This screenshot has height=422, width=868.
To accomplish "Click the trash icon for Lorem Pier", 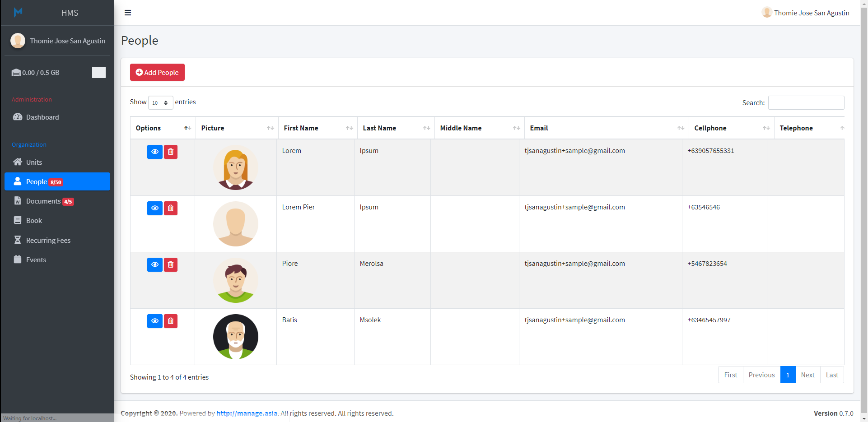I will (x=170, y=209).
